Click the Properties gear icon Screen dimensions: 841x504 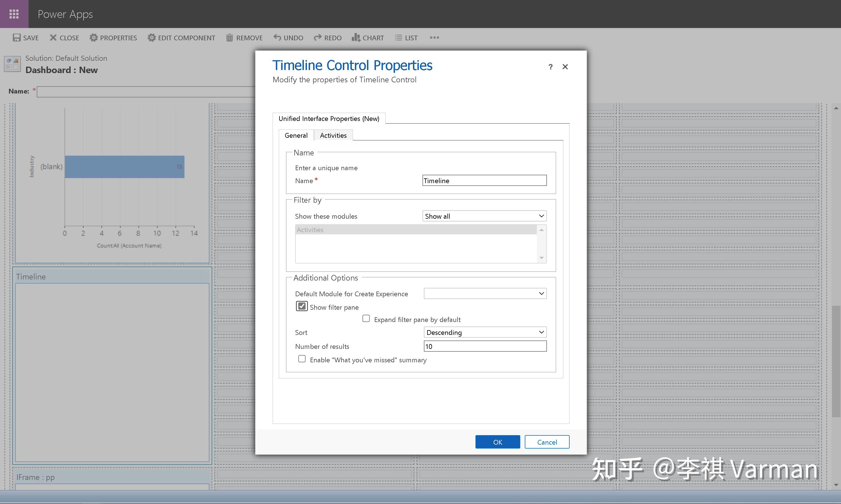(93, 38)
